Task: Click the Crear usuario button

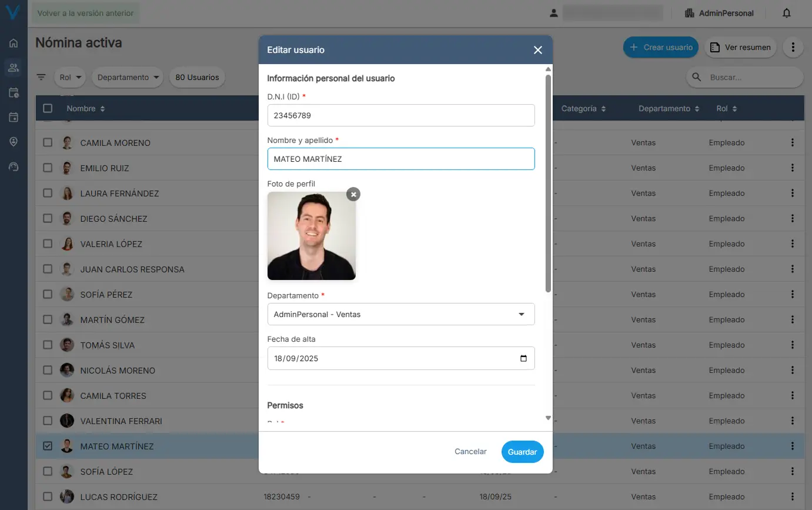Action: tap(661, 47)
